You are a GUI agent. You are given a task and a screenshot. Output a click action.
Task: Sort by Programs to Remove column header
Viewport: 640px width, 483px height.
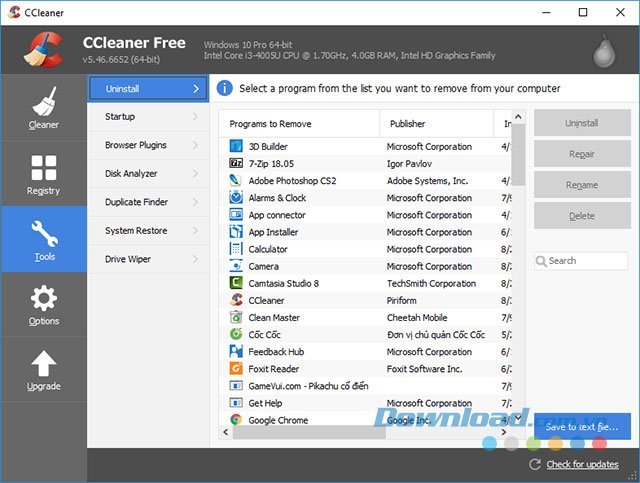pos(299,124)
